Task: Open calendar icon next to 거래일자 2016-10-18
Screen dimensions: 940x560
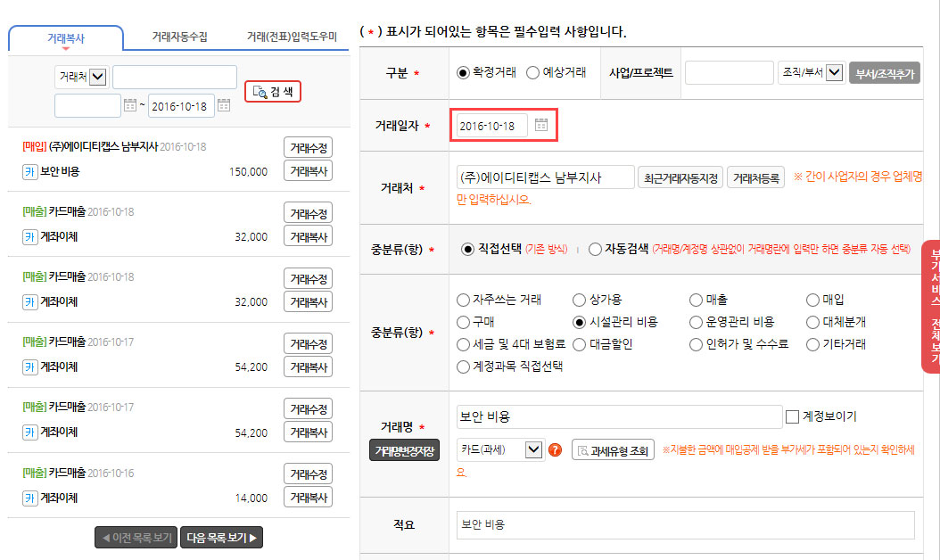Action: pos(540,125)
